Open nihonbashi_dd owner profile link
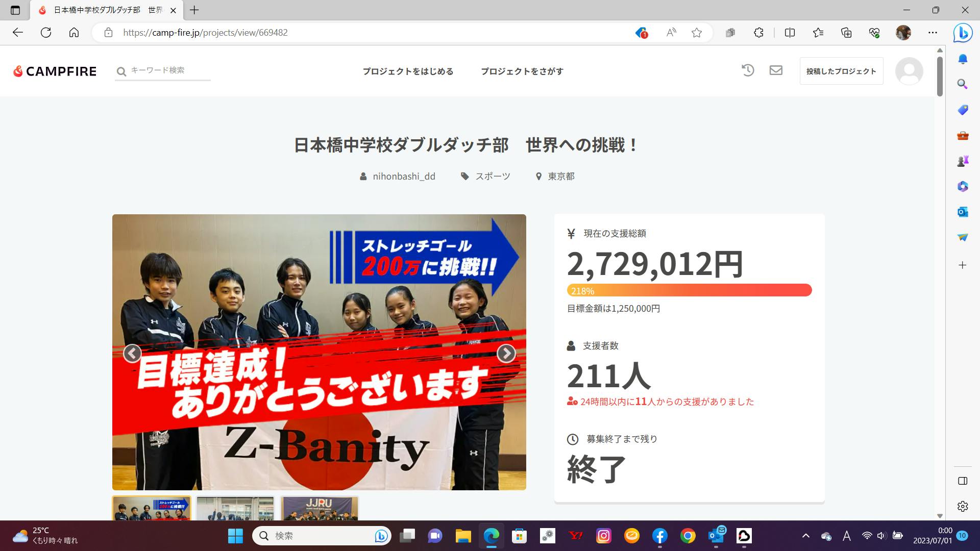The height and width of the screenshot is (551, 980). [403, 177]
